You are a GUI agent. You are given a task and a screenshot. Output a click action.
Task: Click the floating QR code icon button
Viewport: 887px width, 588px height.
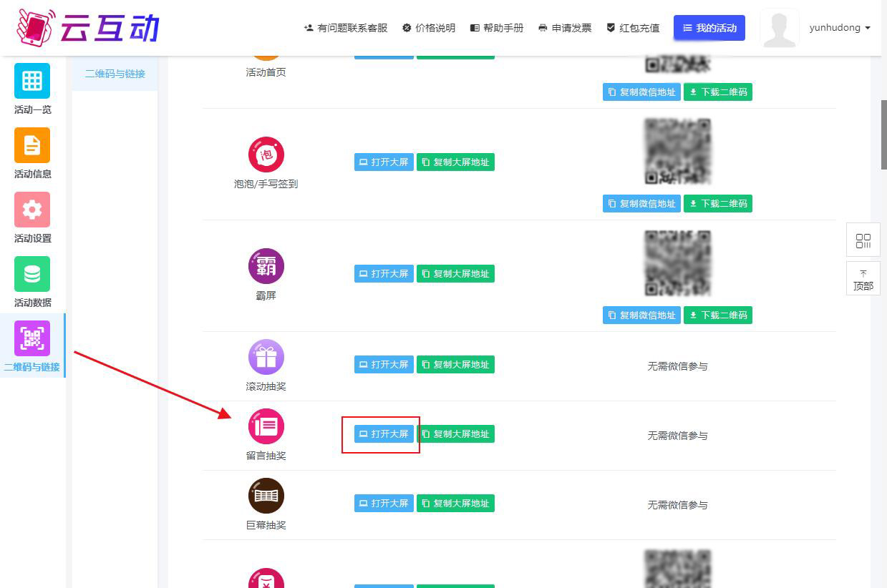click(x=863, y=240)
